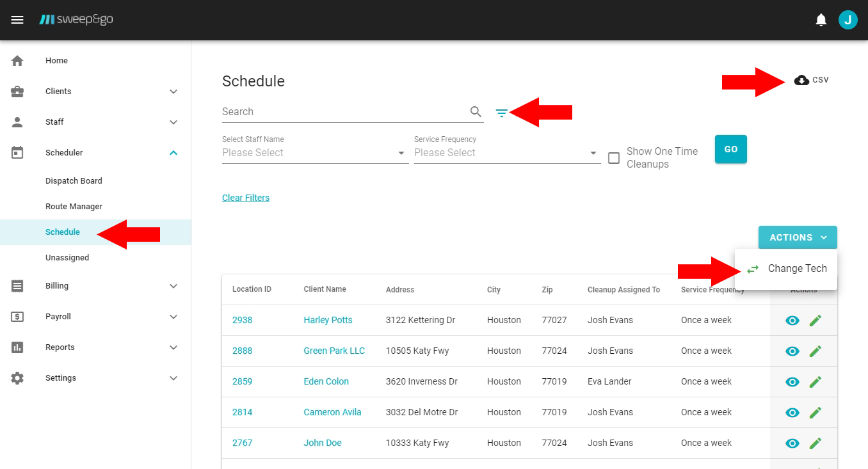The height and width of the screenshot is (469, 868).
Task: Click the search magnifier icon
Action: coord(476,112)
